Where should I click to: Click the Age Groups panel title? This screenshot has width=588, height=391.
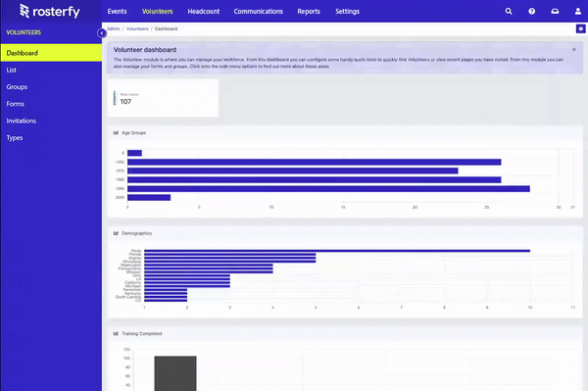(x=134, y=132)
